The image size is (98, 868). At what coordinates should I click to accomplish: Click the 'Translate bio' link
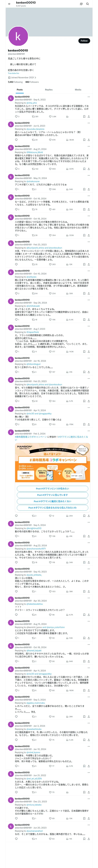pyautogui.click(x=14, y=73)
